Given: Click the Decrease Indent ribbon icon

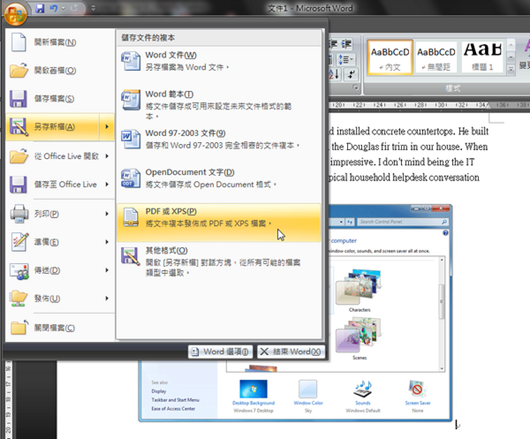Looking at the screenshot, I should tap(333, 44).
